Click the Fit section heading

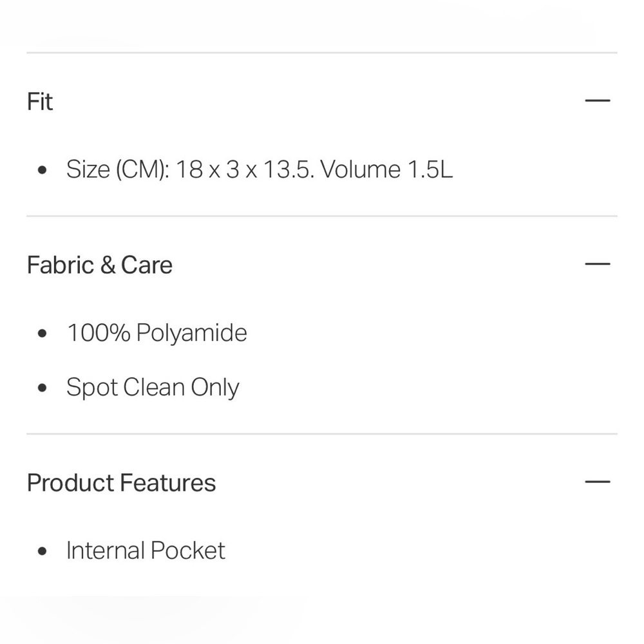(40, 102)
